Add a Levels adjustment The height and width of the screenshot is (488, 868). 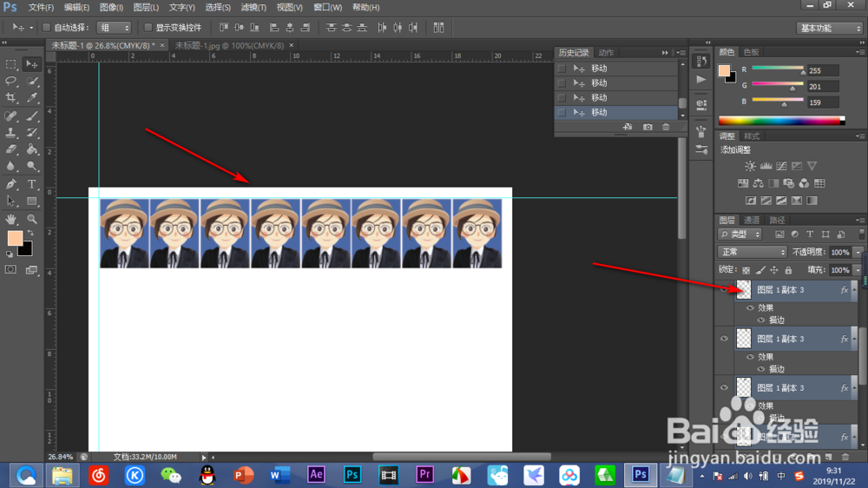pyautogui.click(x=766, y=166)
